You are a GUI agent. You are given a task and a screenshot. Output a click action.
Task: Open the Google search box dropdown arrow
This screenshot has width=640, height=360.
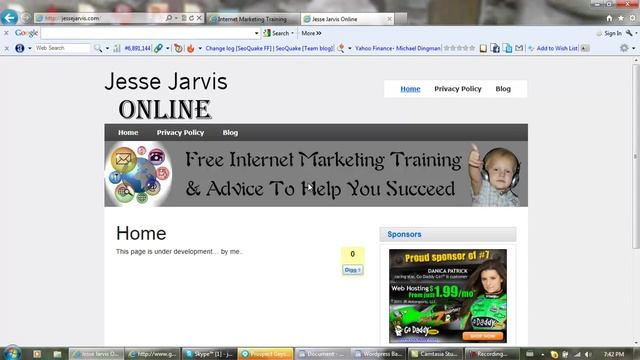256,33
